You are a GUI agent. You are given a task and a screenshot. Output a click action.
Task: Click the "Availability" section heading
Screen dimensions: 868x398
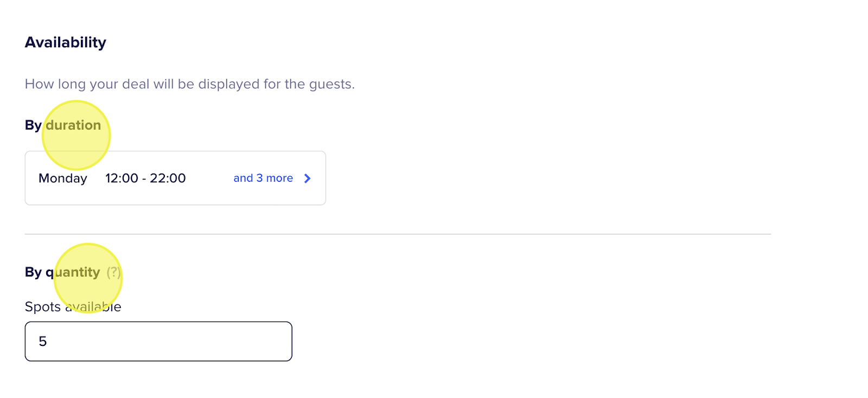(x=66, y=42)
